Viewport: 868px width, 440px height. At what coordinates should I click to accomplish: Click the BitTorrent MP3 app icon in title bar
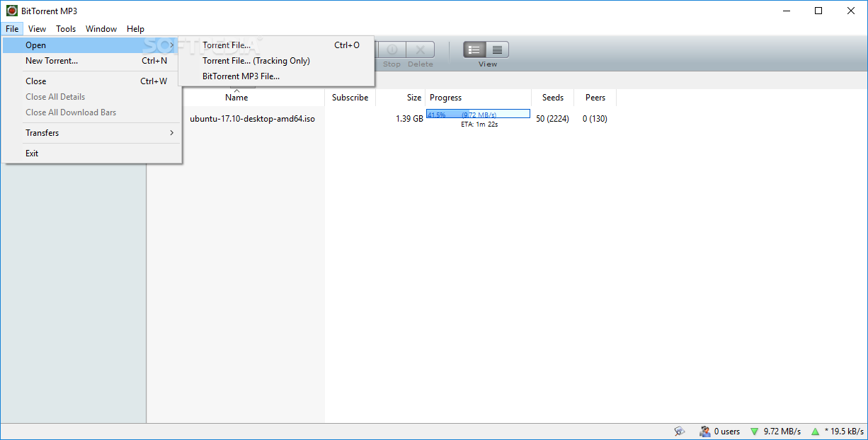[11, 11]
